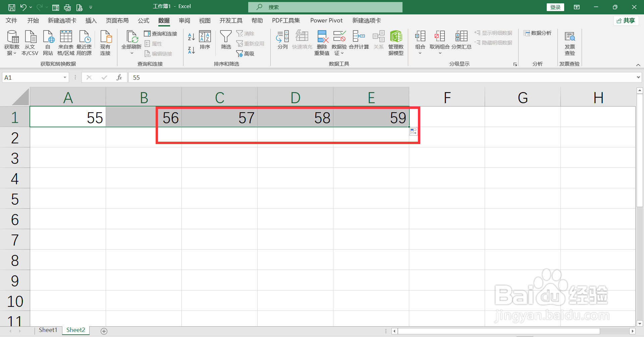
Task: Click in the search (搜索) box
Action: click(x=325, y=7)
